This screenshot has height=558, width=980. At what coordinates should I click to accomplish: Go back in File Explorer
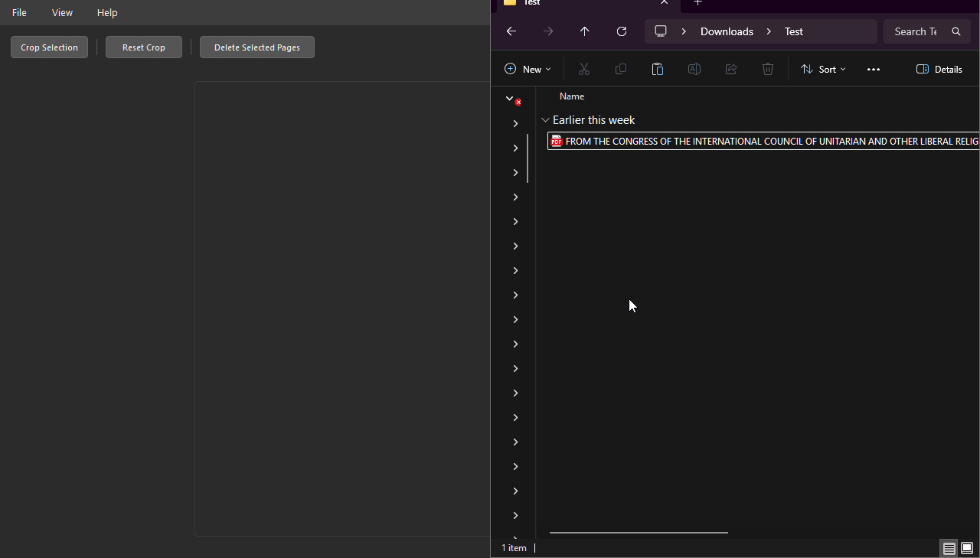tap(511, 31)
